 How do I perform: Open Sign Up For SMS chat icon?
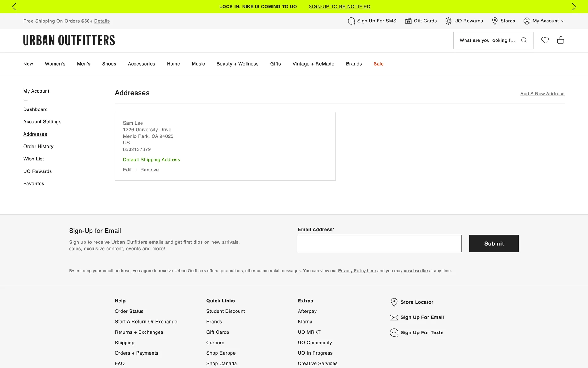(351, 21)
